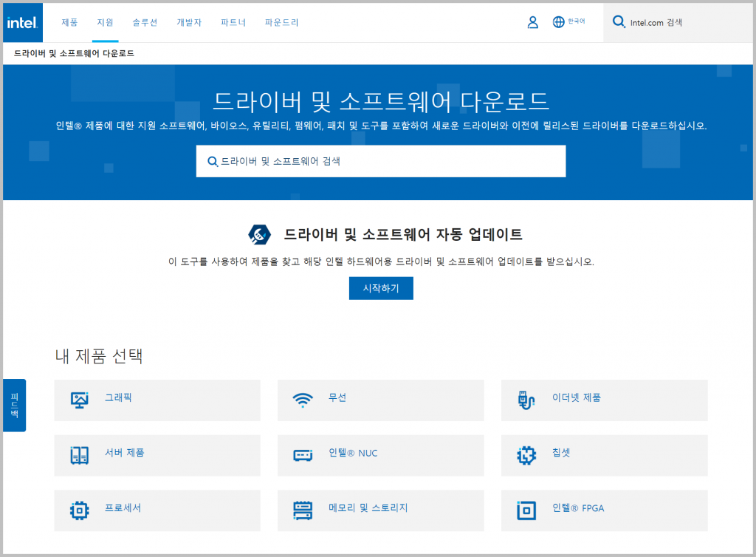756x557 pixels.
Task: Open the 파운드리 menu
Action: coord(281,22)
